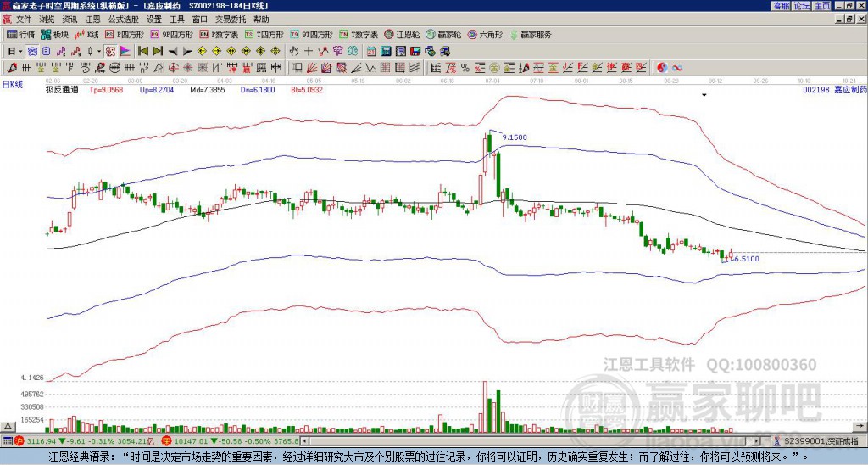Open 赢家服务 service page
868x465 pixels.
tap(531, 34)
